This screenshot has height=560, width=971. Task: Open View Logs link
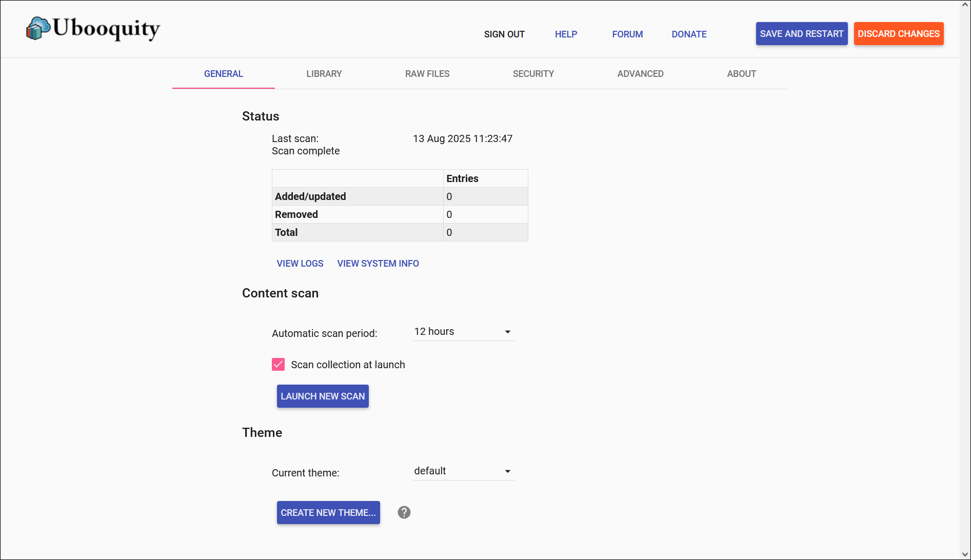point(300,264)
